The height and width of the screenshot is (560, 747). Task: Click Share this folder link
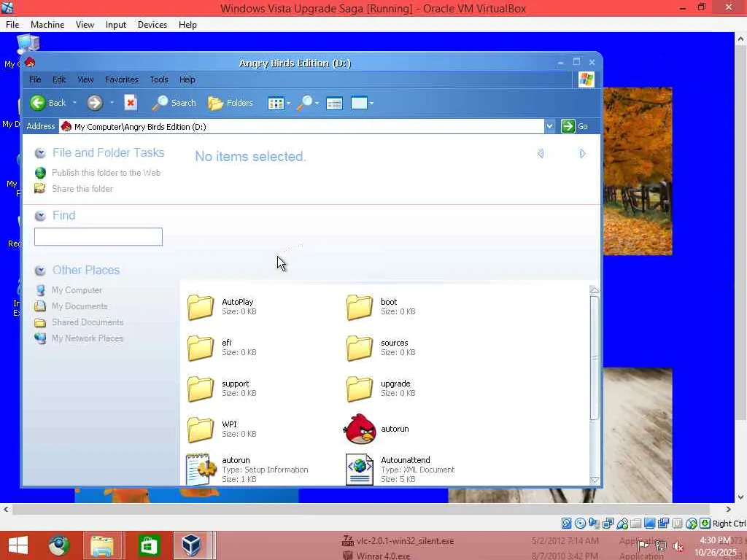[x=82, y=189]
